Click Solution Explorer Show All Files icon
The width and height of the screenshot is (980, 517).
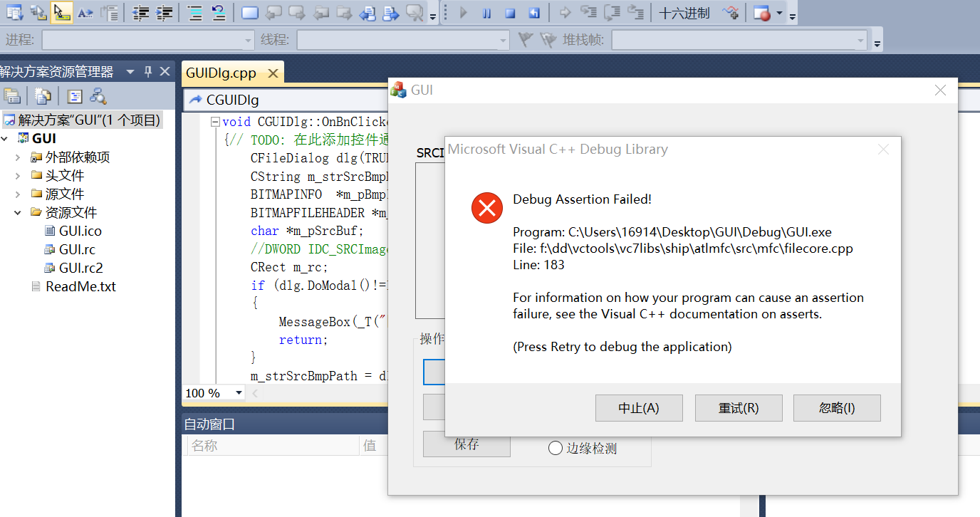(x=43, y=96)
